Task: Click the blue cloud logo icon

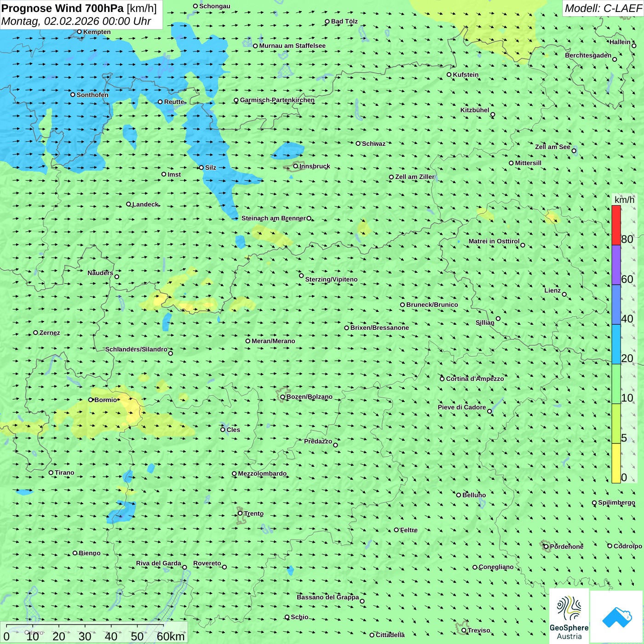Action: (617, 617)
